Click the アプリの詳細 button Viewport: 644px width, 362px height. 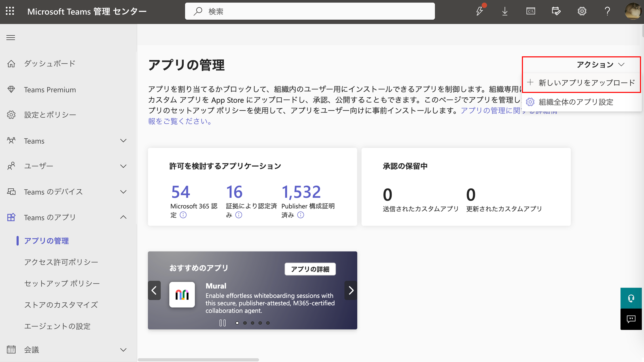[310, 269]
